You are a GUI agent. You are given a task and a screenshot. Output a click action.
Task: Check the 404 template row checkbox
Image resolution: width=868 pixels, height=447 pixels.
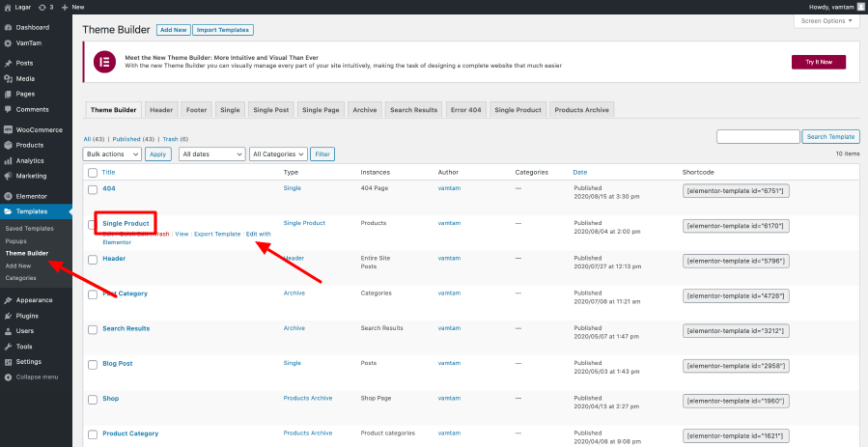(x=93, y=189)
